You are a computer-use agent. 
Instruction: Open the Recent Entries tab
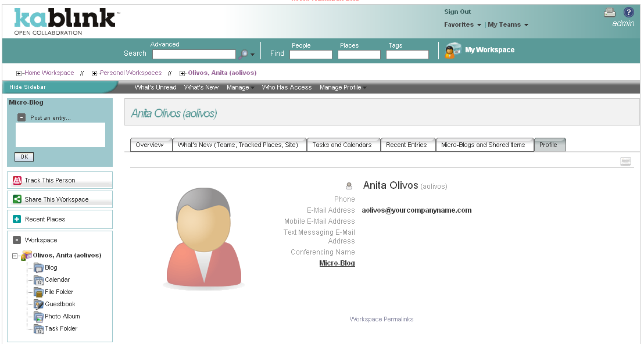[x=408, y=144]
